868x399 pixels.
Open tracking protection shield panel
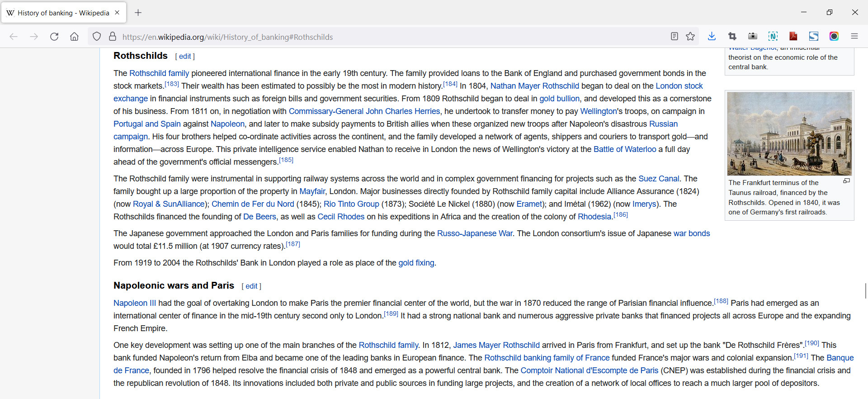(x=97, y=37)
